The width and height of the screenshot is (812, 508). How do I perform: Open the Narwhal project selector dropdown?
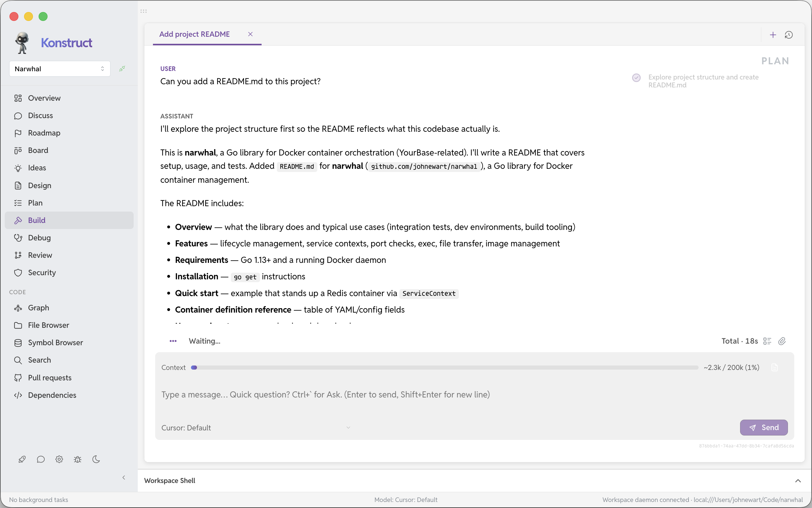coord(60,69)
